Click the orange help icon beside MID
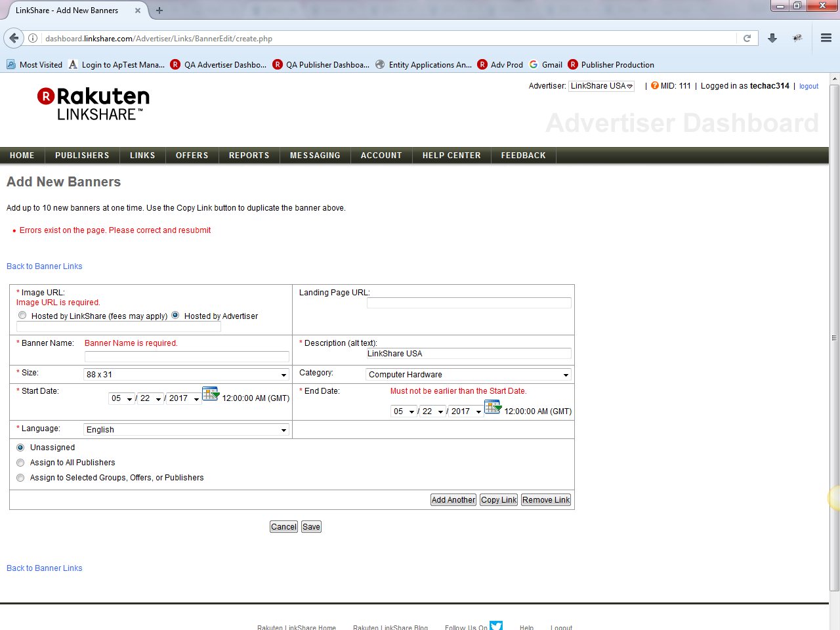 pos(654,85)
